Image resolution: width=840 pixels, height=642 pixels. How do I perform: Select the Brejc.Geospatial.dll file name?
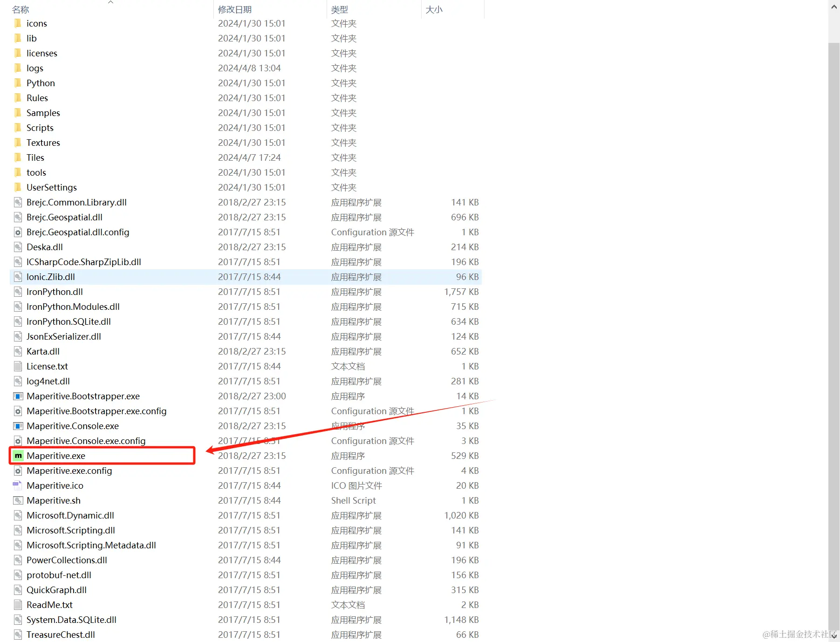(64, 217)
